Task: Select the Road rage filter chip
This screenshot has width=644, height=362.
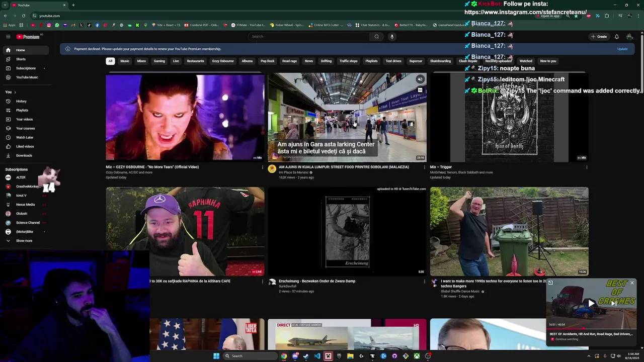Action: pyautogui.click(x=289, y=61)
